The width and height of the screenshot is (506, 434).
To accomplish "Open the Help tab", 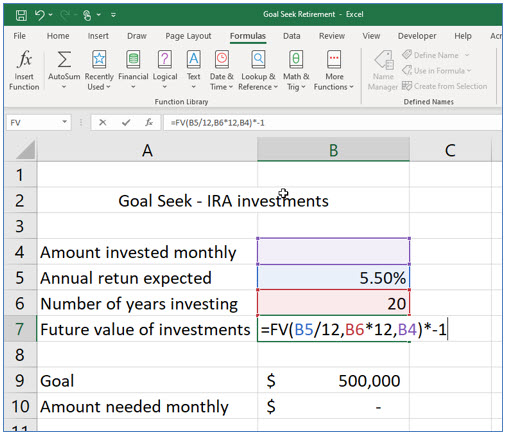I will [x=463, y=36].
